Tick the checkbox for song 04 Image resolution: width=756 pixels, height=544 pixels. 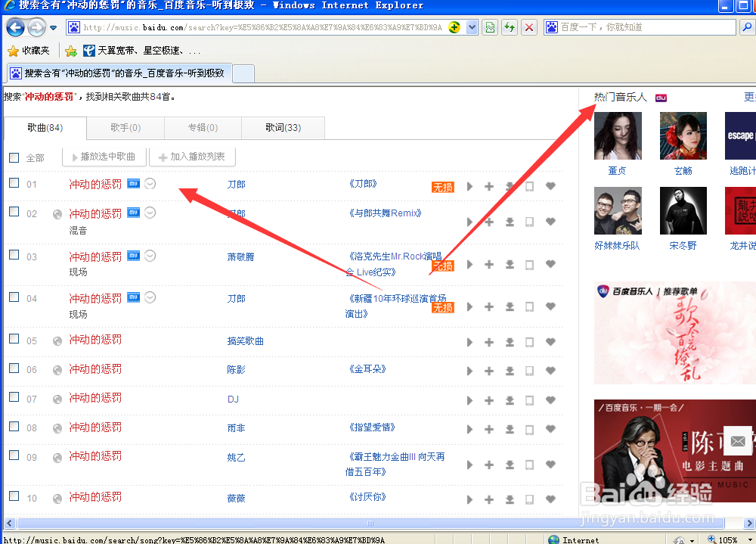[14, 297]
